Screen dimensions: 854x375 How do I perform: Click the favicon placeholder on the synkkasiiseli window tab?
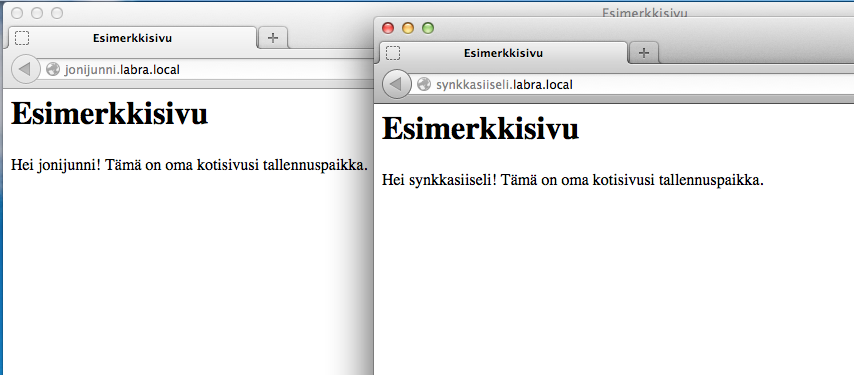[x=393, y=53]
